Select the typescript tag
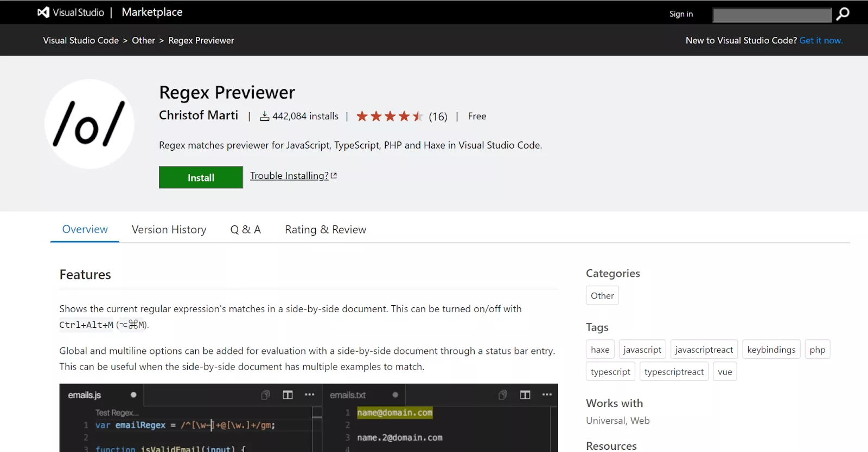 [x=610, y=372]
